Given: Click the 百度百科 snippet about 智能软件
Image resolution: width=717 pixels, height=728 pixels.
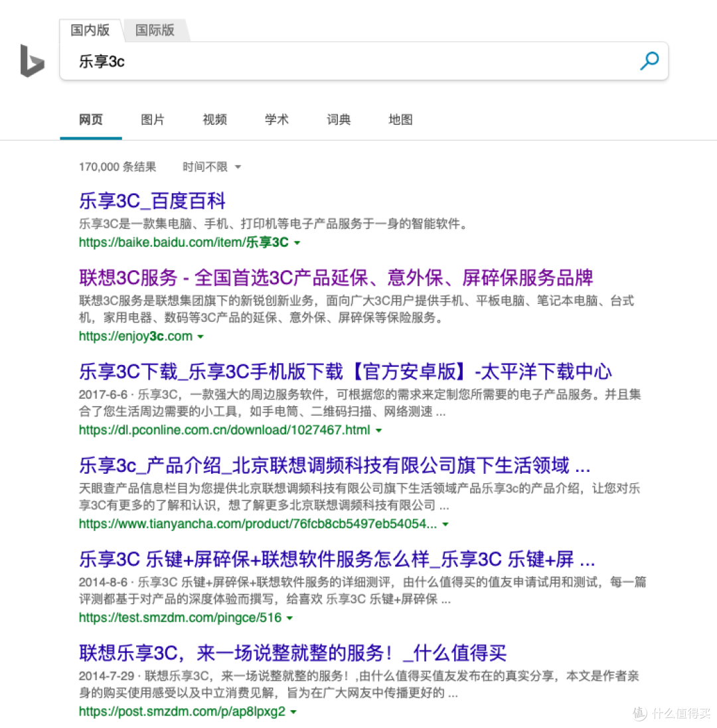Looking at the screenshot, I should pos(273,224).
